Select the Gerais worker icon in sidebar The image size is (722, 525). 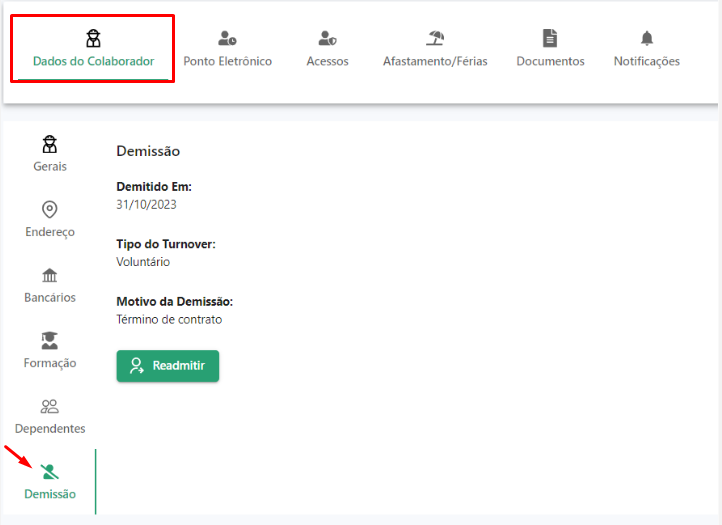pos(50,144)
